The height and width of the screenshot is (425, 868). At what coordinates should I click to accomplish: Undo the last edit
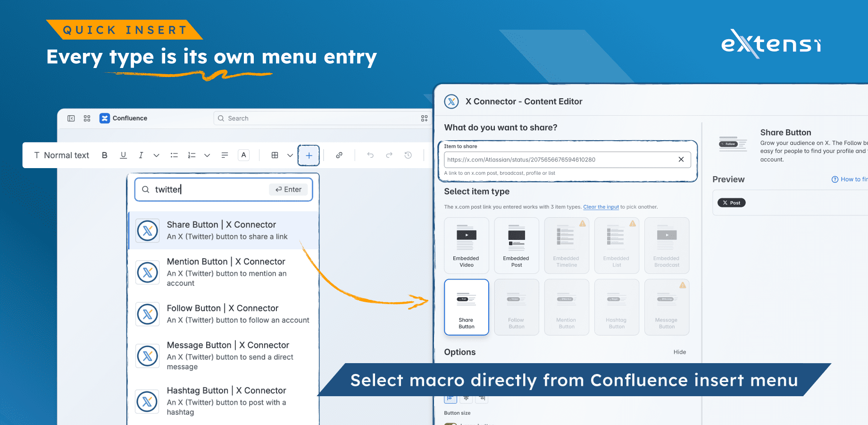click(x=370, y=155)
